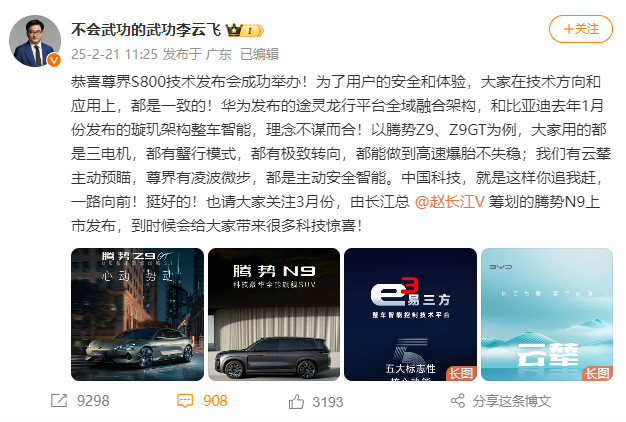Open the @赵长江V mention link
The image size is (626, 422).
point(450,202)
